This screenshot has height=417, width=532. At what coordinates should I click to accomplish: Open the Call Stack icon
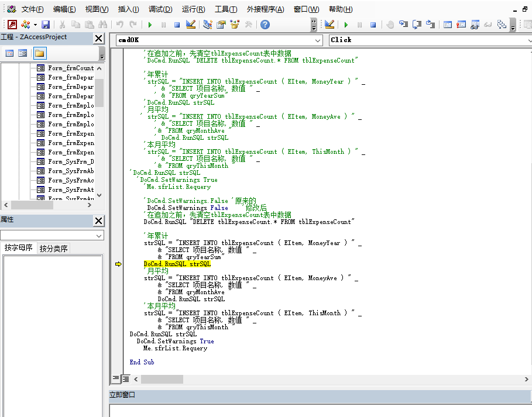pyautogui.click(x=502, y=25)
